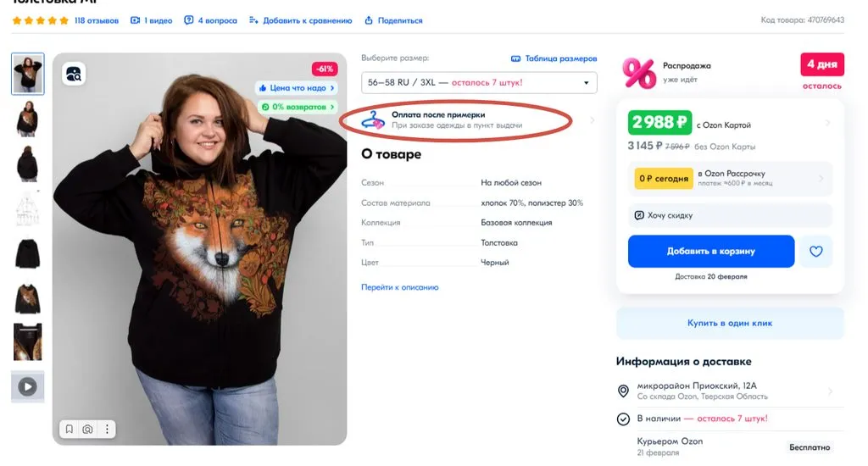Open the size dropdown 56–58 RU / 3XL

pyautogui.click(x=479, y=83)
